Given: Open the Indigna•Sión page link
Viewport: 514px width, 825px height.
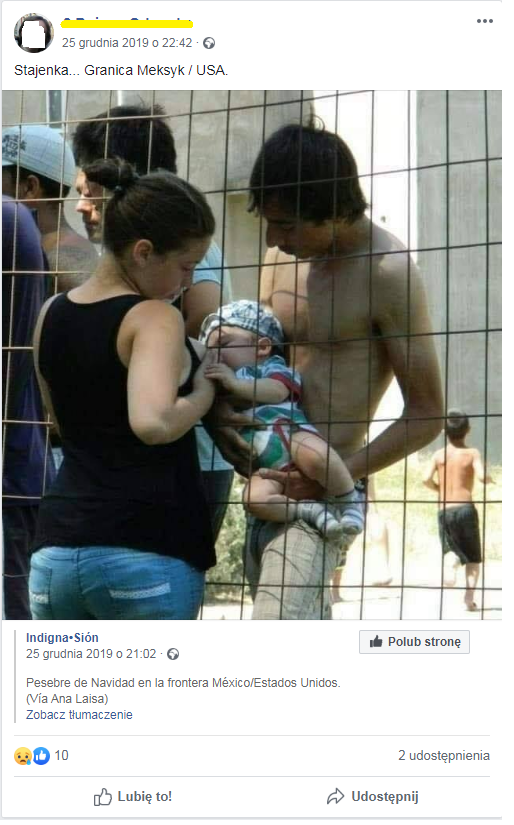Looking at the screenshot, I should 62,638.
